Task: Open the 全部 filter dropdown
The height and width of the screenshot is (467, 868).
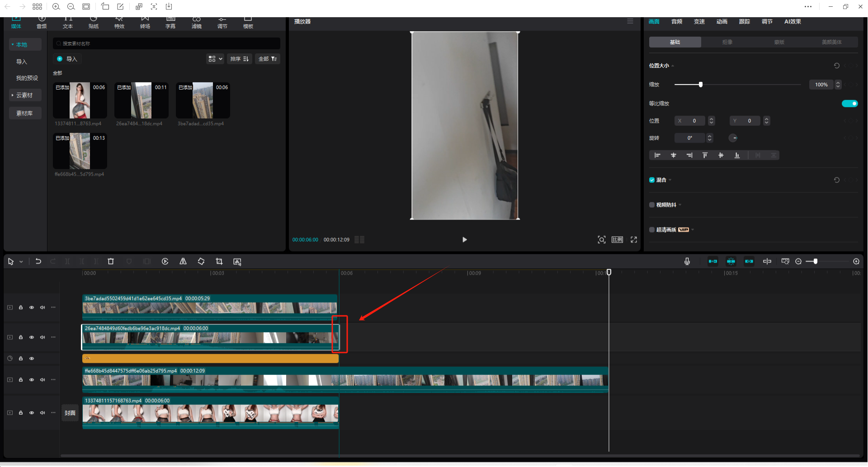Action: pos(268,59)
